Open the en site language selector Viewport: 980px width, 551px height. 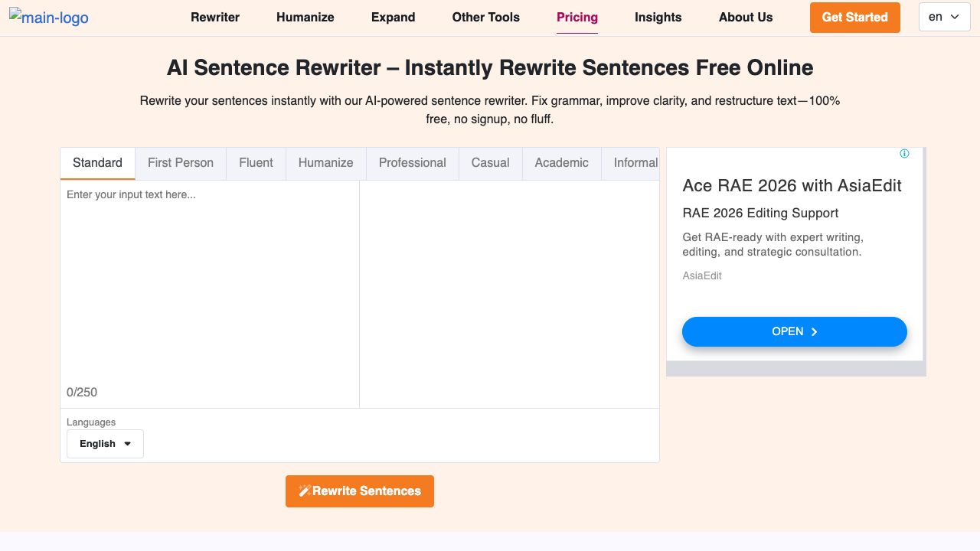[944, 16]
